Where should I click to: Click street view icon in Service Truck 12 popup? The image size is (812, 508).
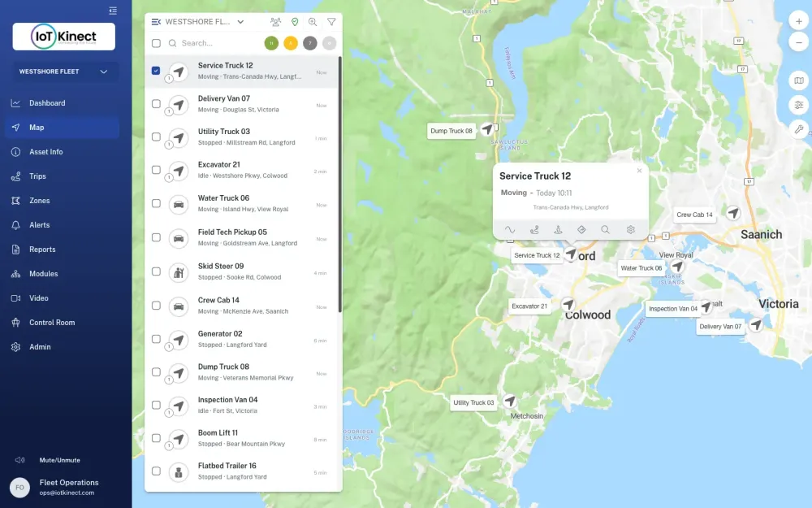(x=559, y=230)
